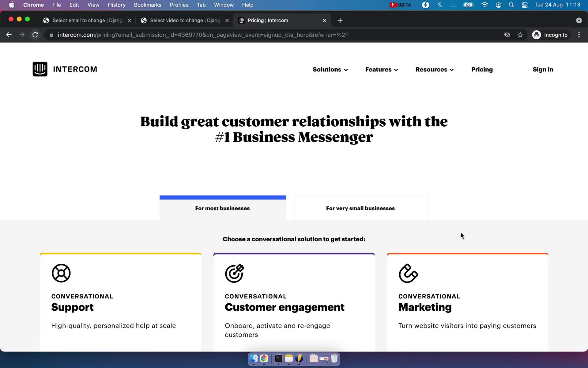Click the Sign in button
The height and width of the screenshot is (368, 588).
543,70
